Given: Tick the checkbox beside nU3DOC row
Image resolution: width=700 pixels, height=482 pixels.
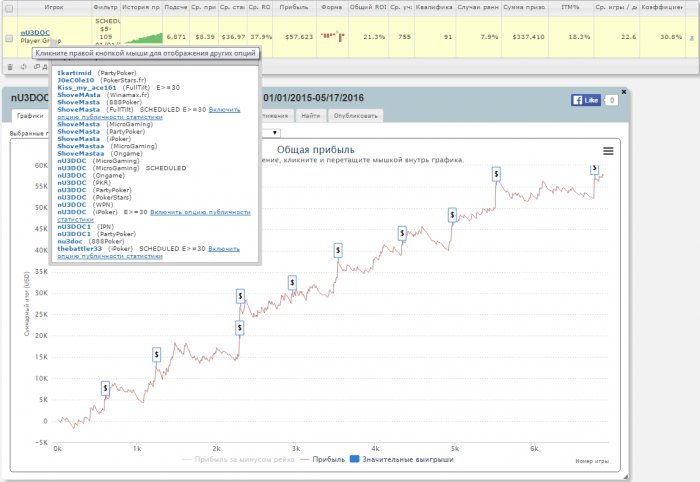Looking at the screenshot, I should (10, 37).
